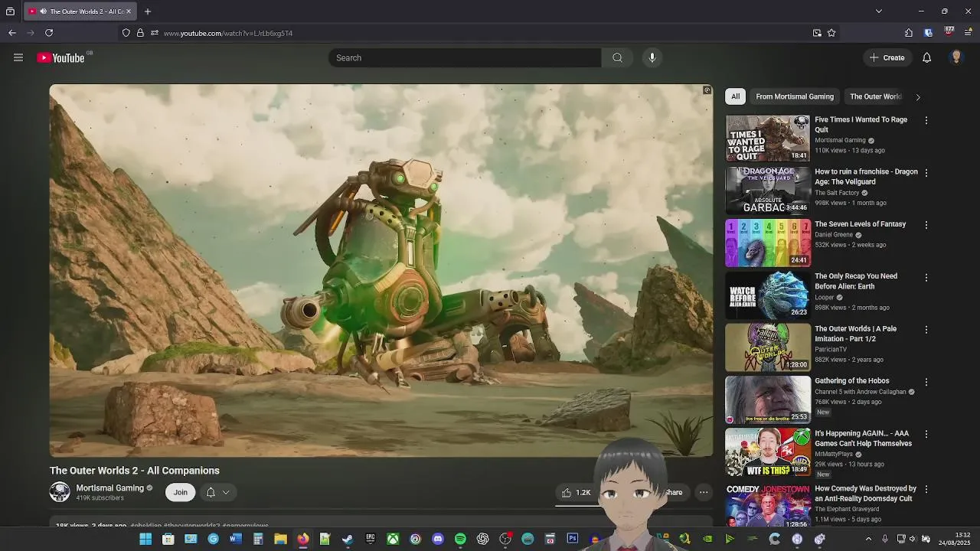Open options for Five Times I Wanted To Rage Quit
This screenshot has width=980, height=551.
pyautogui.click(x=926, y=120)
